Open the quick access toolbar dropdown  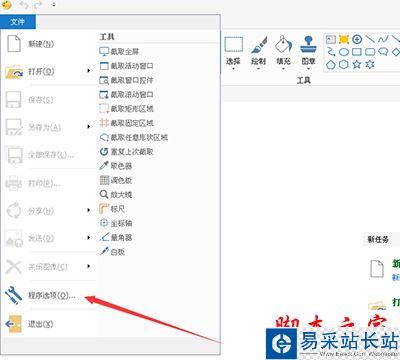click(54, 5)
